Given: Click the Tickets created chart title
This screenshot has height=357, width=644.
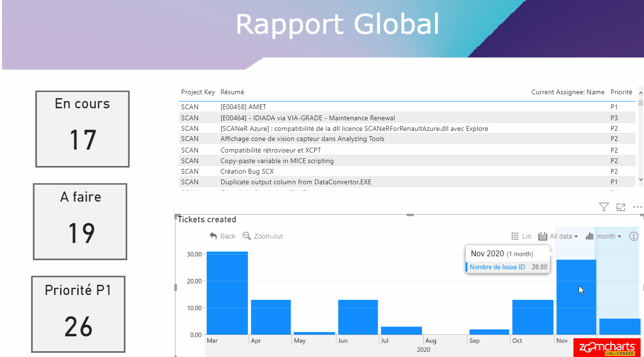Looking at the screenshot, I should coord(207,219).
